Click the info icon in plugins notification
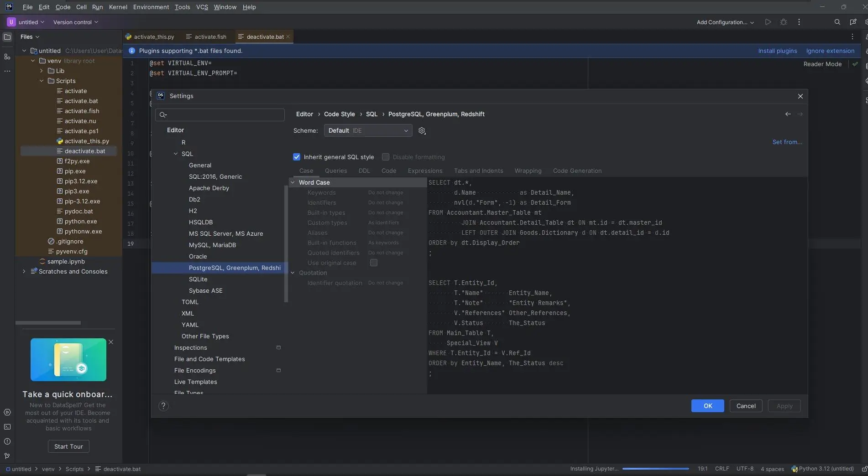 (x=132, y=51)
